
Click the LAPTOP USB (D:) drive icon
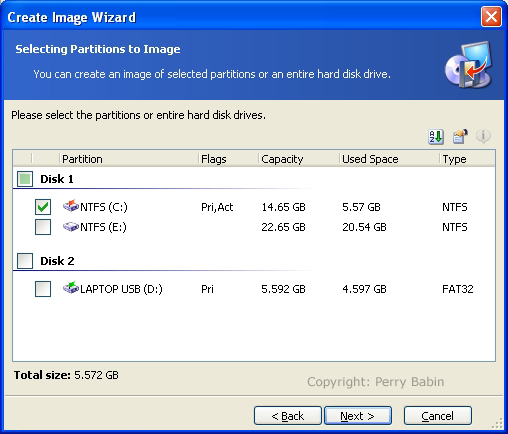click(71, 287)
